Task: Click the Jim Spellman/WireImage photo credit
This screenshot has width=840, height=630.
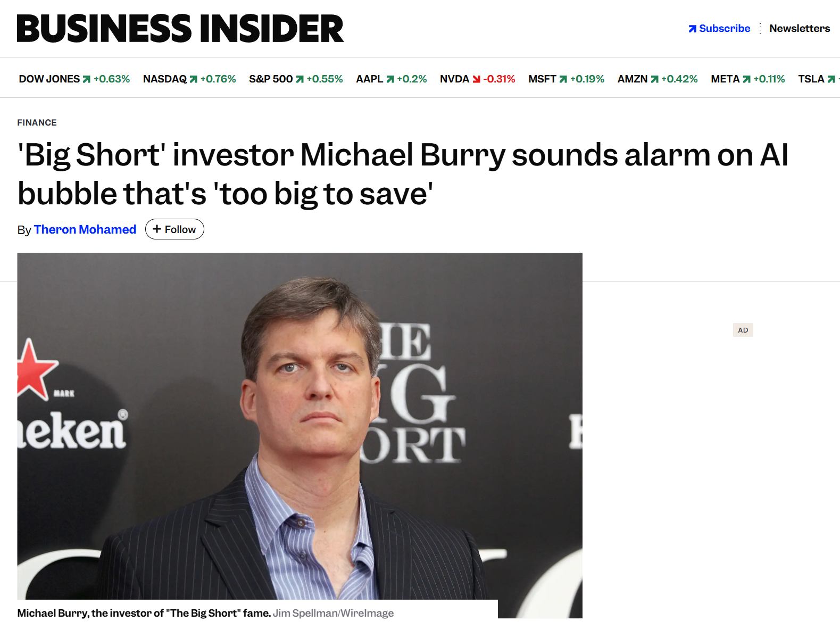Action: pyautogui.click(x=333, y=613)
